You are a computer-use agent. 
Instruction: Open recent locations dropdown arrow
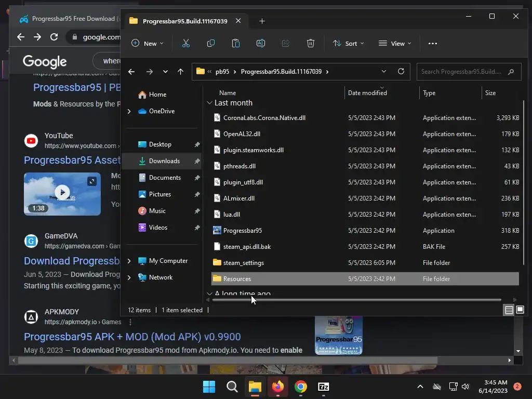coord(165,72)
